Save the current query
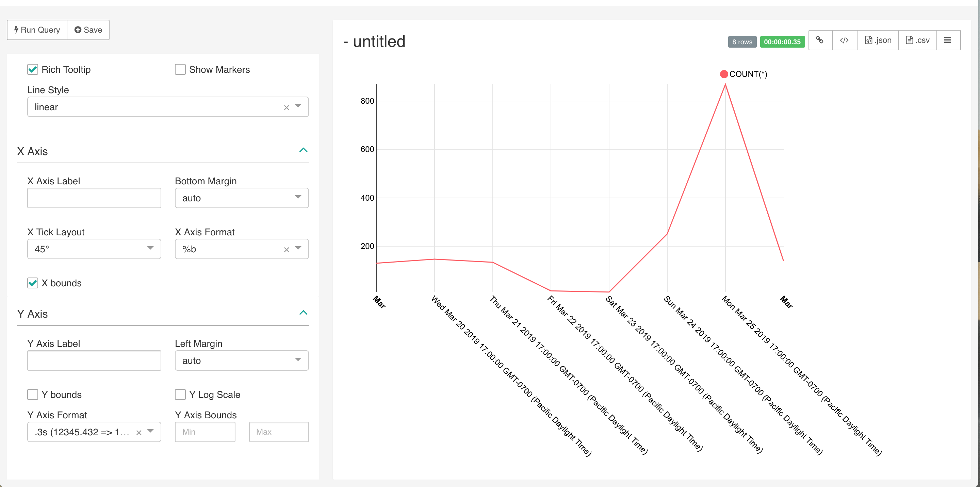 pos(87,30)
